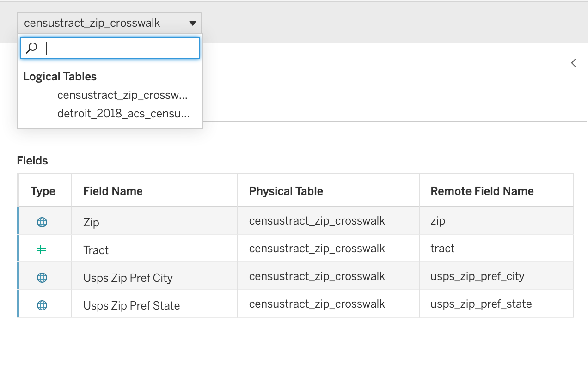Select detroit_2018_acs_censu... logical table entry

123,114
